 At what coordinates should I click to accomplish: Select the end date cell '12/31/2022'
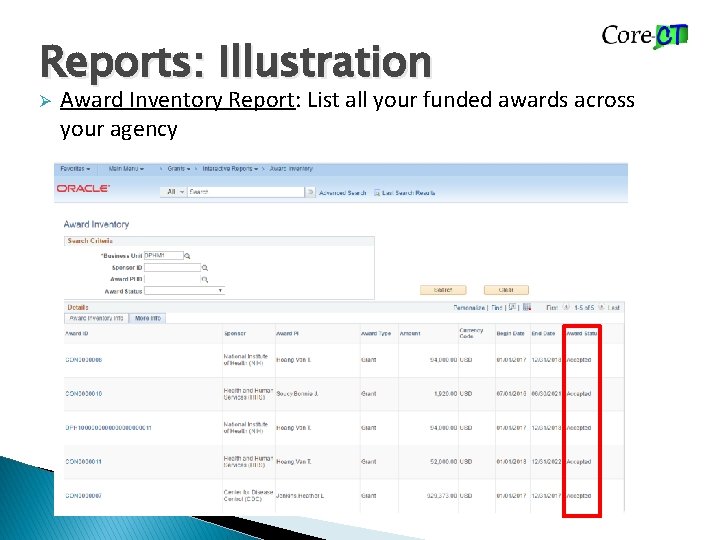pyautogui.click(x=546, y=461)
